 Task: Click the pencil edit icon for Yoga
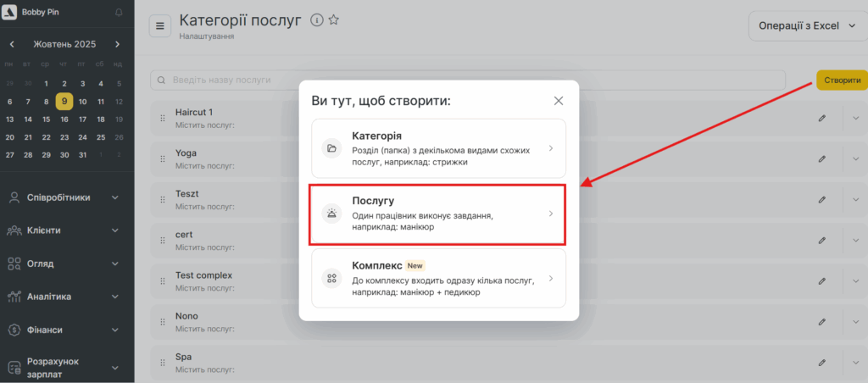(821, 158)
